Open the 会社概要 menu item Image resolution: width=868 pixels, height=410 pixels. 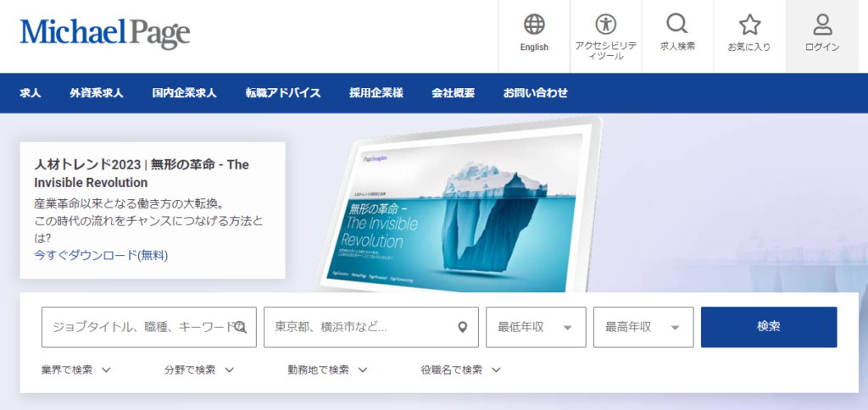453,93
